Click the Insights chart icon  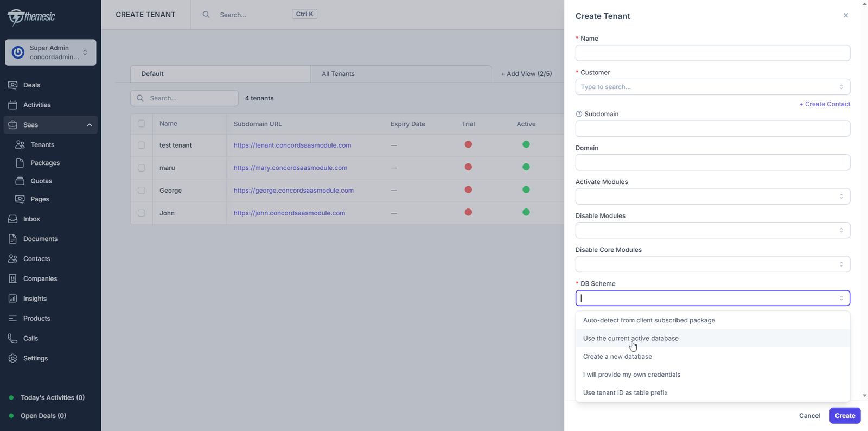coord(12,299)
